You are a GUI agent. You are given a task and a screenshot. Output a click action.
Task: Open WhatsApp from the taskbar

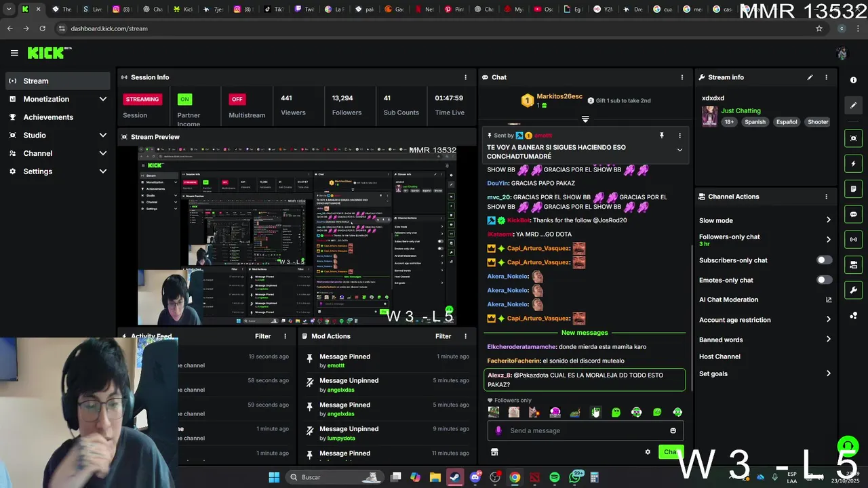575,477
